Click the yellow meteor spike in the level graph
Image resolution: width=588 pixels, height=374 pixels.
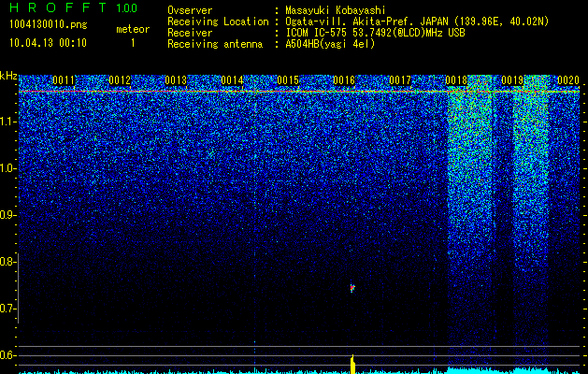[352, 365]
